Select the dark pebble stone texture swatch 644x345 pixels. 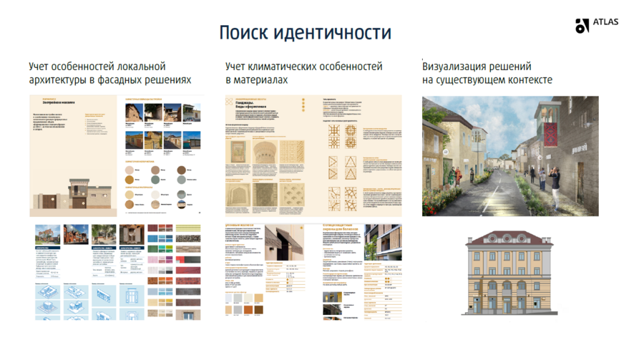188,238
